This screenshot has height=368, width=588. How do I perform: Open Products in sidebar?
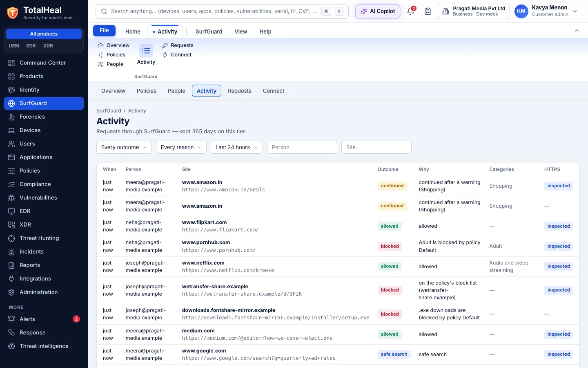tap(44, 76)
